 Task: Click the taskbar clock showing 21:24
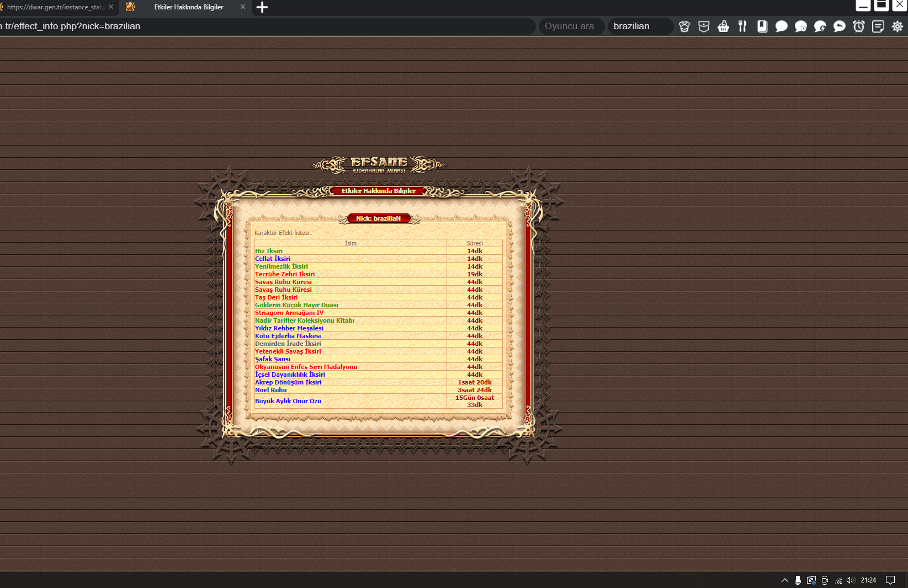point(868,580)
